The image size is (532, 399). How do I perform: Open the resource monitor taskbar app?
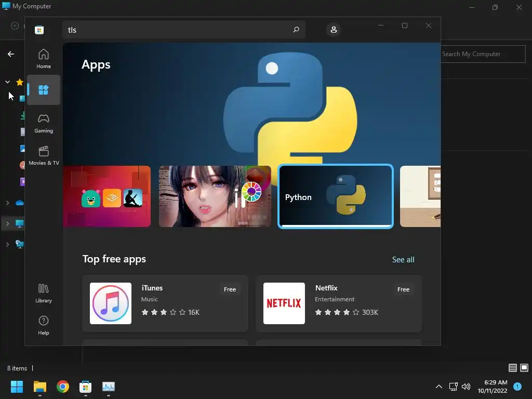[x=109, y=387]
